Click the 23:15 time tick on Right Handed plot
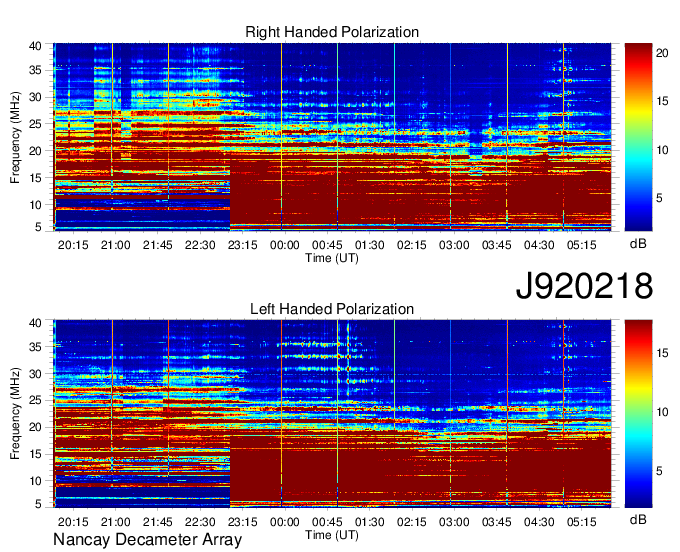Viewport: 680px width, 552px height. click(243, 245)
